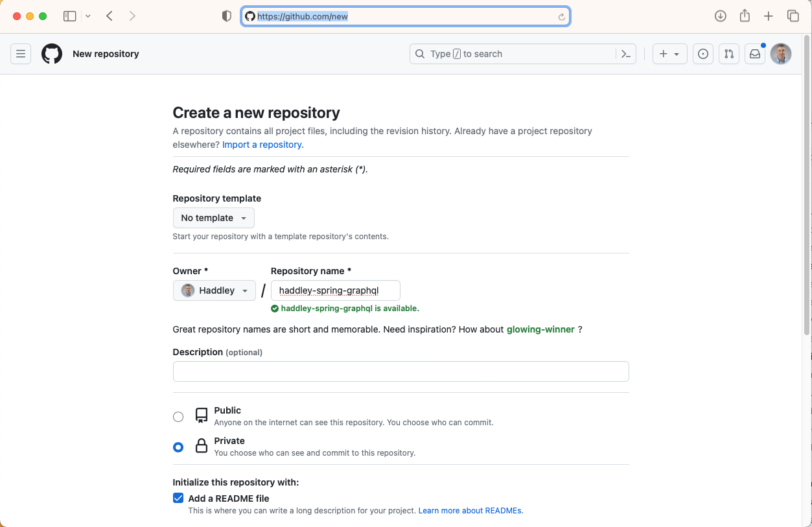
Task: Show Safari downloads
Action: tap(721, 16)
